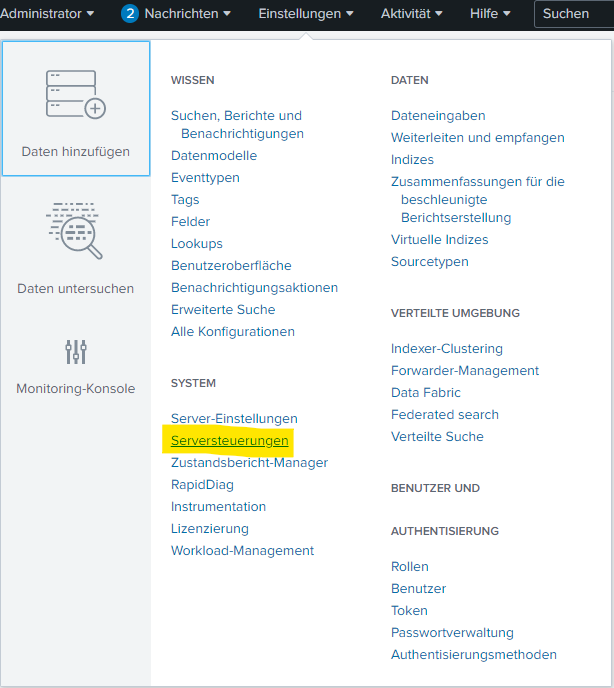The image size is (614, 688).
Task: Go to Server-Einstellungen
Action: pos(234,419)
